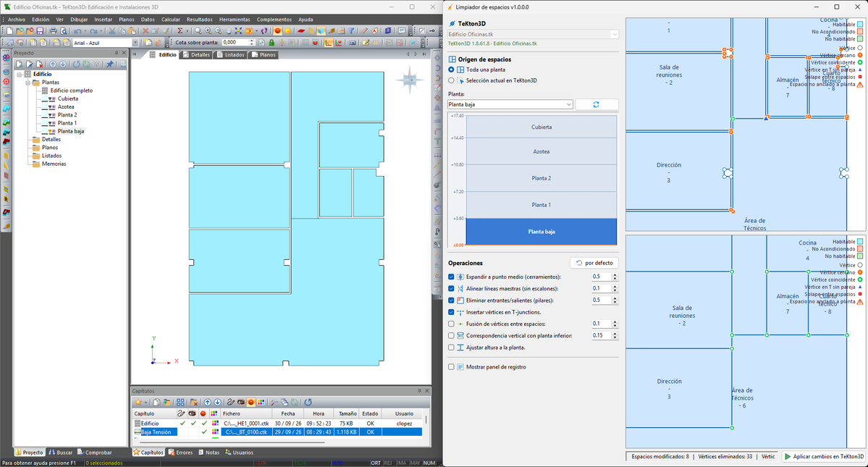Switch to the Listados tab
This screenshot has height=467, width=868.
pyautogui.click(x=231, y=55)
